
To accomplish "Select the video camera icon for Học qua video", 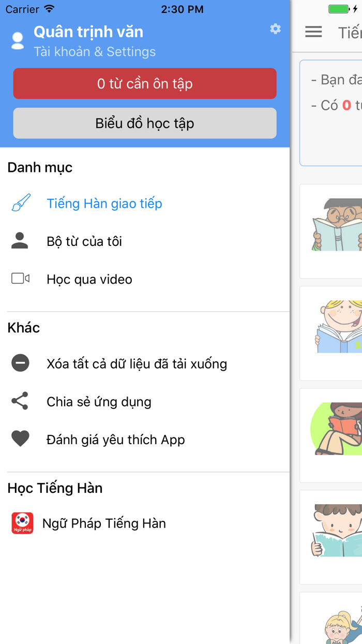I will point(20,279).
